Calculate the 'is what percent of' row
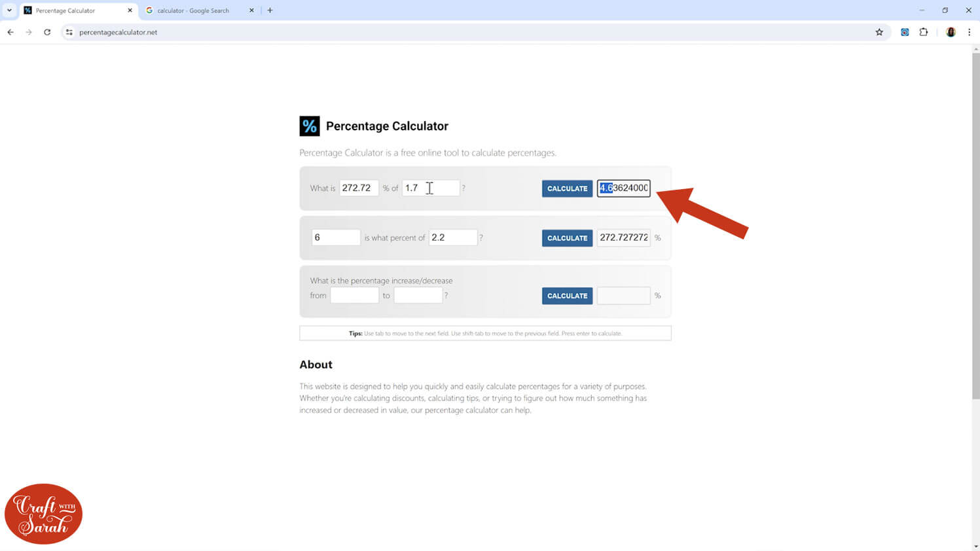Screen dimensions: 980x551 (x=567, y=238)
